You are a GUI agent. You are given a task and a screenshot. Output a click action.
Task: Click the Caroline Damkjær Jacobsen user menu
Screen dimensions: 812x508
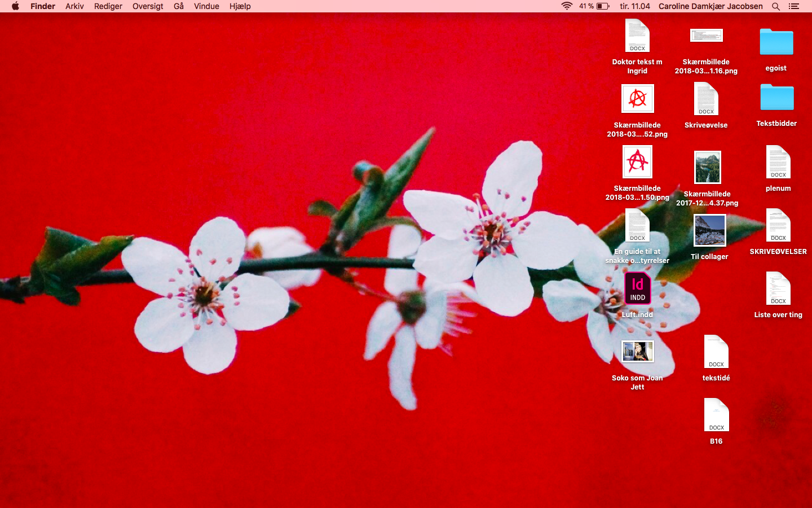point(710,6)
